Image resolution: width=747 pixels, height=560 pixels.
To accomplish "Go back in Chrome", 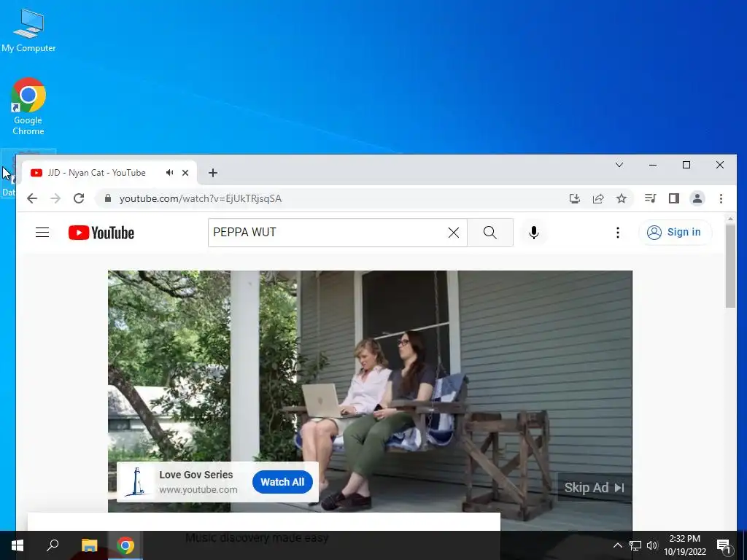I will point(32,198).
